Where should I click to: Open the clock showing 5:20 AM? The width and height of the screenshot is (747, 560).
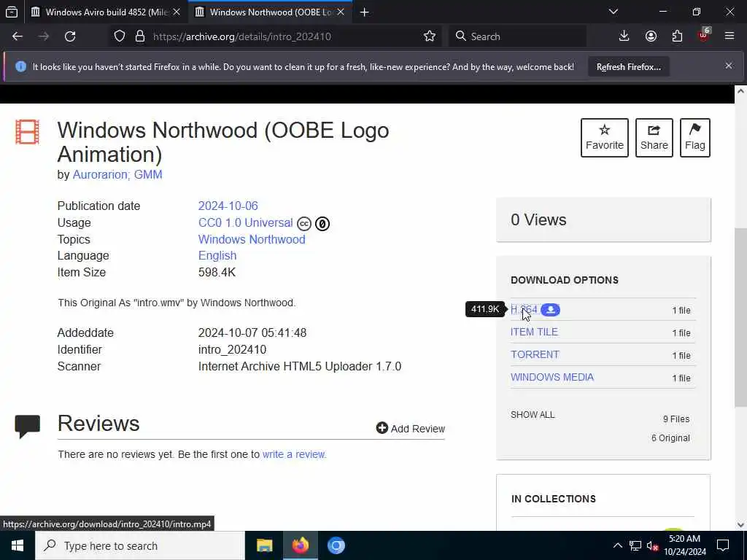pos(684,545)
